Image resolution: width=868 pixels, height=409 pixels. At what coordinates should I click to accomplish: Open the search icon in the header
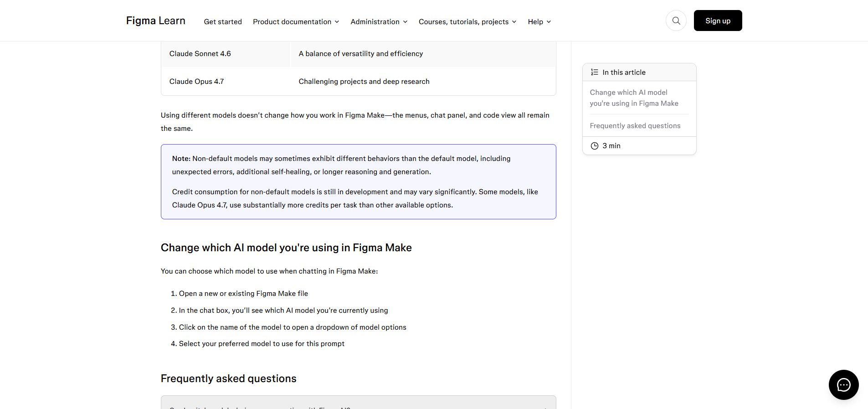(676, 21)
